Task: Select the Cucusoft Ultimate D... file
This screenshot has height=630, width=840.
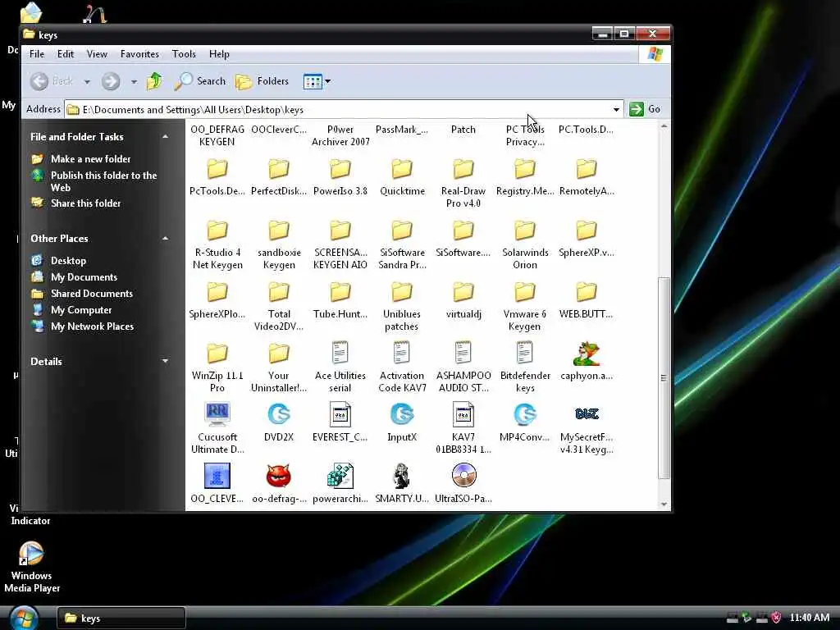Action: click(217, 429)
